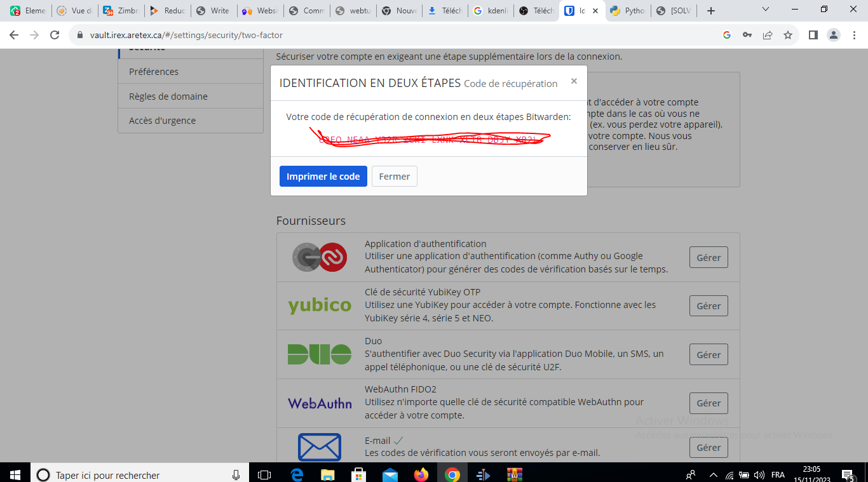Switch to the Reduc browser tab

coord(167,11)
